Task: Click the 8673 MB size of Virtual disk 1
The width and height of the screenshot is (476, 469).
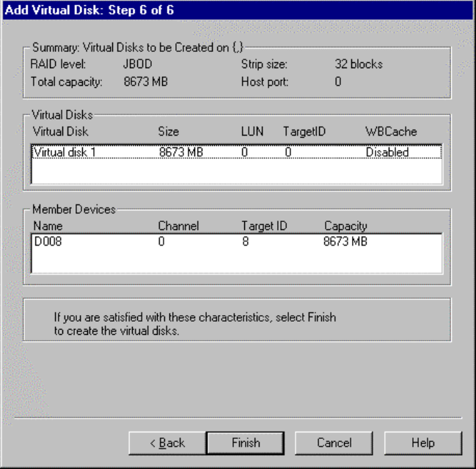Action: [x=180, y=152]
